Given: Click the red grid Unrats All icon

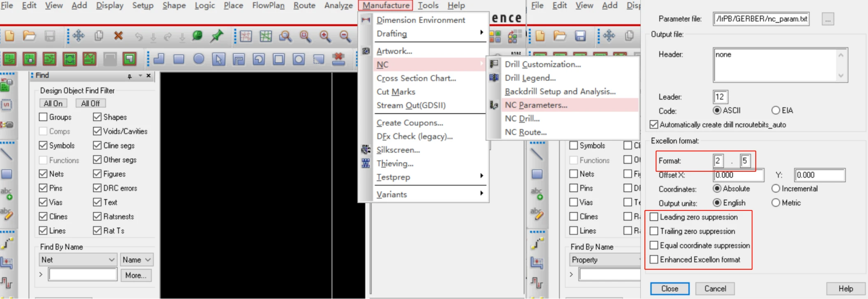Looking at the screenshot, I should (245, 37).
